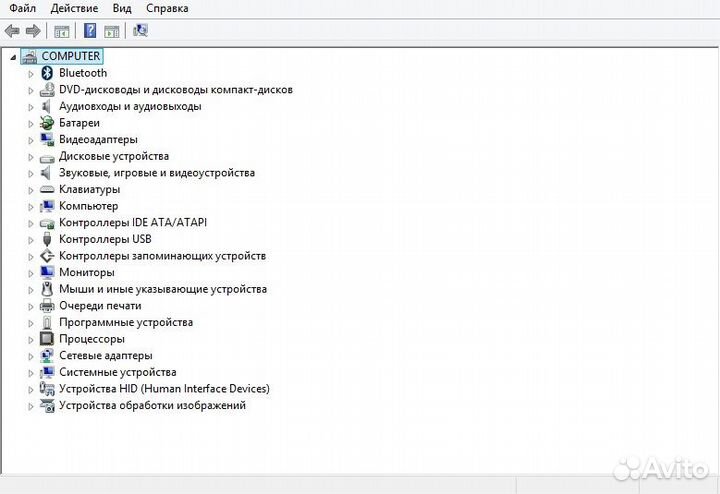Expand the Дисковые устройства node arrow
Viewport: 720px width, 494px height.
tap(31, 157)
